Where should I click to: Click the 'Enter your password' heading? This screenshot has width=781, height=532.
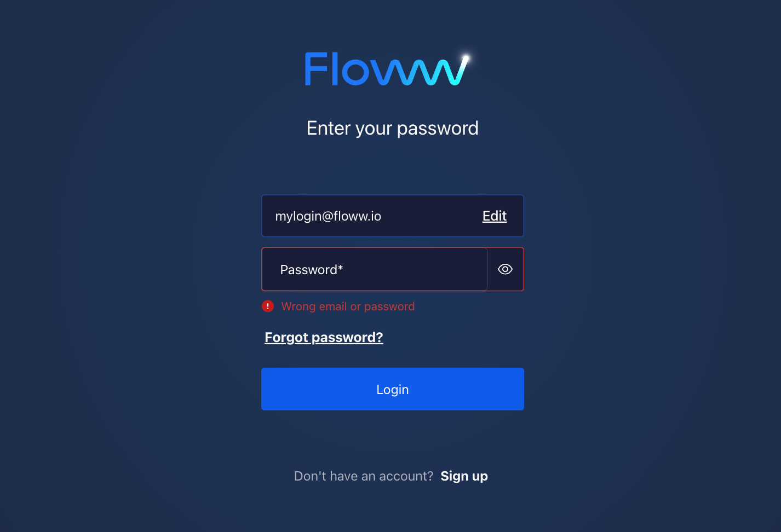[x=392, y=128]
